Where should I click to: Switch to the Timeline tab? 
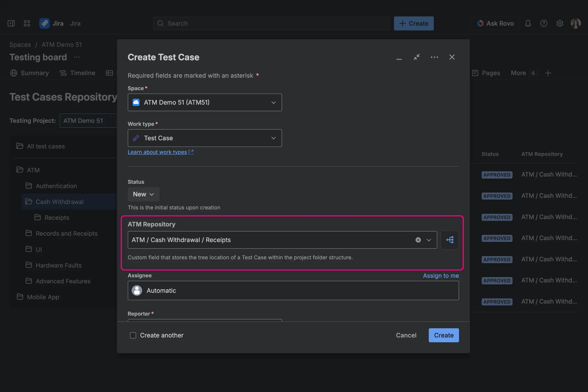(x=78, y=73)
